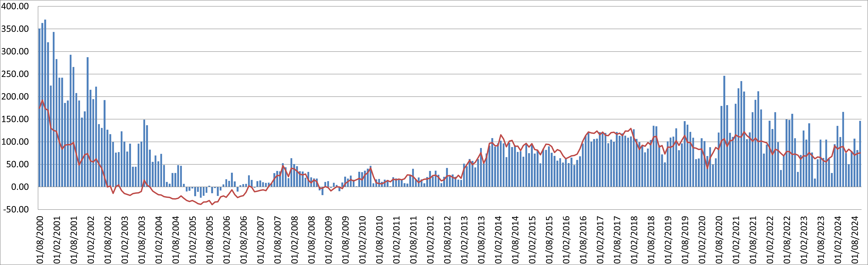The image size is (868, 265).
Task: Select the 01/02/2002 date label
Action: click(x=91, y=240)
